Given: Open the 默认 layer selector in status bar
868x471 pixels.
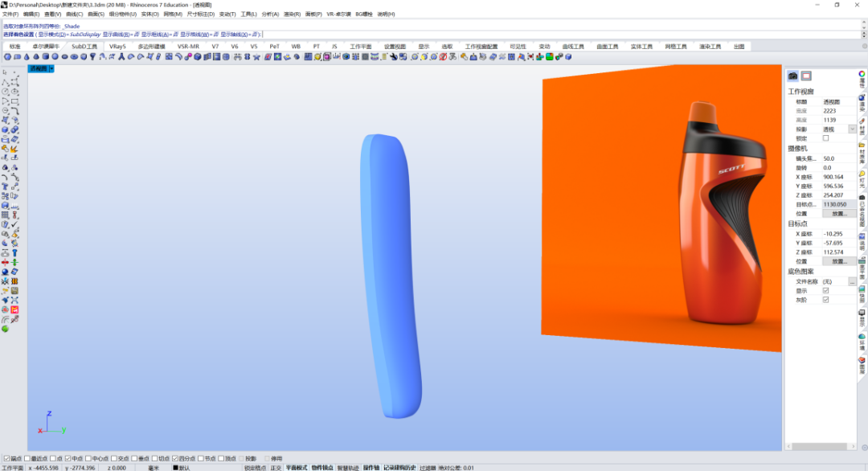Looking at the screenshot, I should pyautogui.click(x=182, y=468).
